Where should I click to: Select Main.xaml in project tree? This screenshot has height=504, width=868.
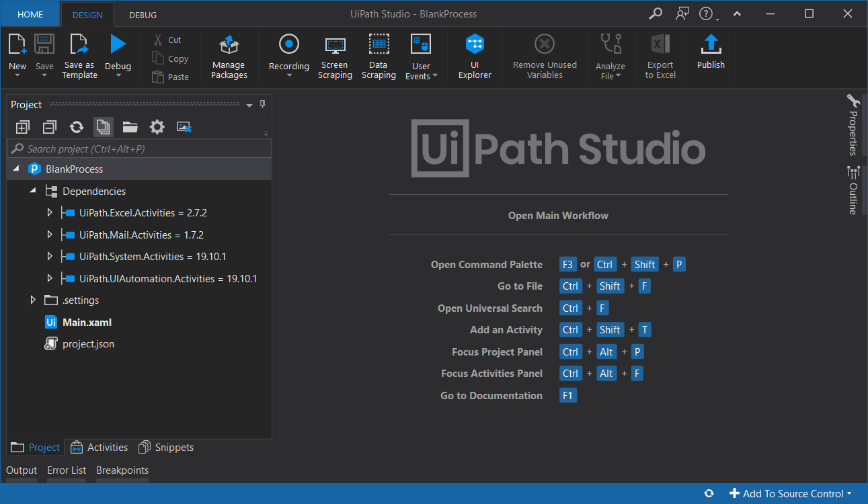(87, 323)
